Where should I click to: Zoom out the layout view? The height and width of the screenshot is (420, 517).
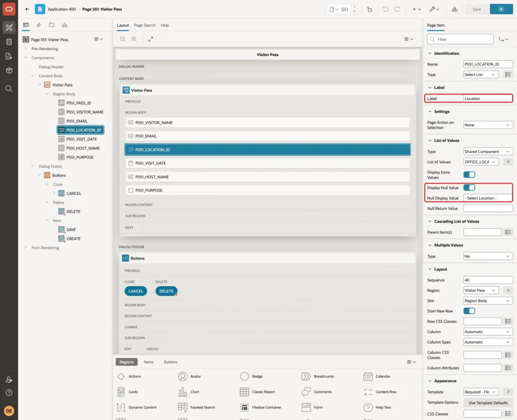[123, 39]
